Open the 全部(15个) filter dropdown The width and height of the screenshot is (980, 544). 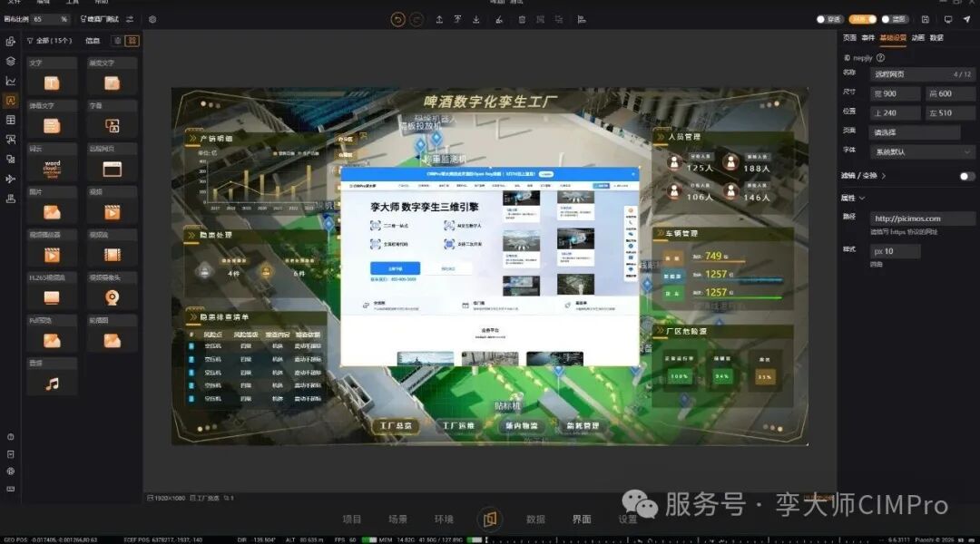coord(49,41)
